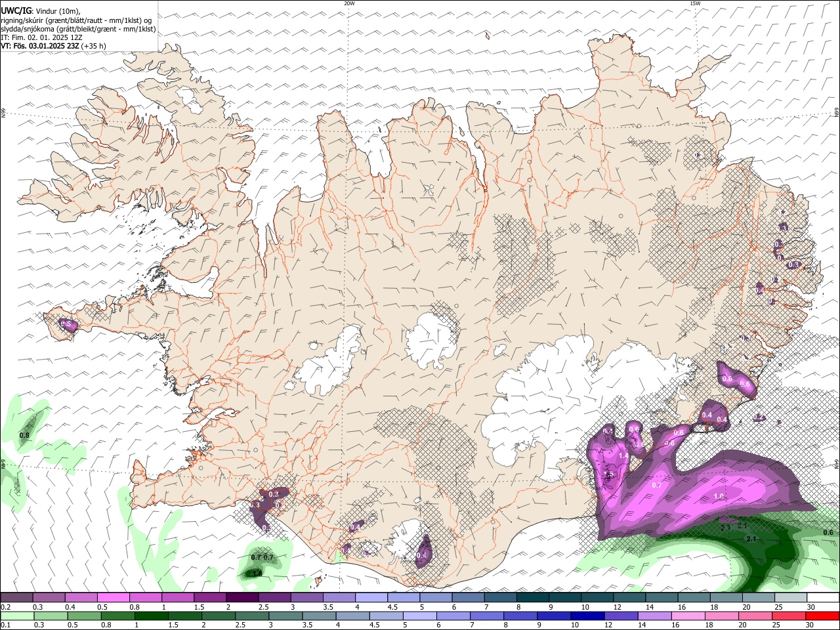Click the 1.4 snow value in southeast Iceland
The width and height of the screenshot is (840, 630).
[x=623, y=455]
